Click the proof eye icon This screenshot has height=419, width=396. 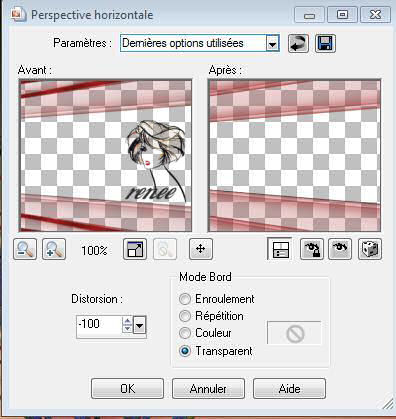[340, 249]
